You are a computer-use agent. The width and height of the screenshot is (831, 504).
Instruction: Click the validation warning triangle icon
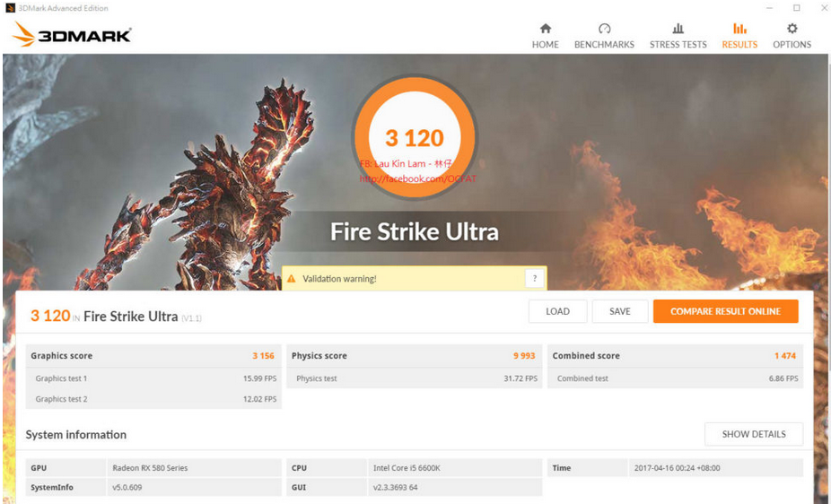tap(291, 279)
